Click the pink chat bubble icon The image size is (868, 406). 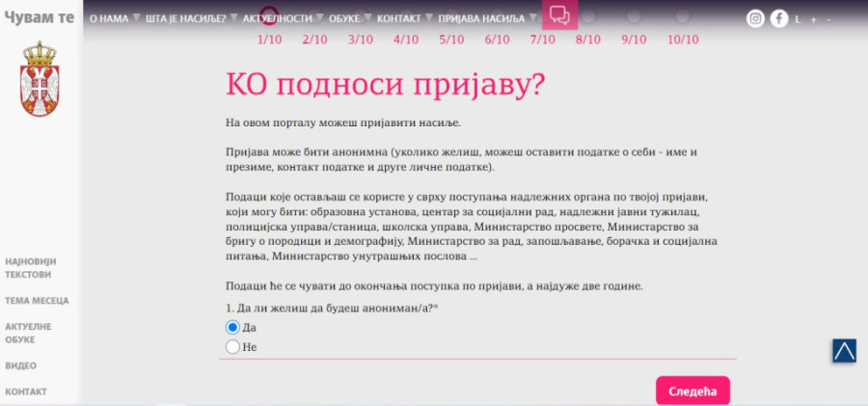click(x=558, y=15)
